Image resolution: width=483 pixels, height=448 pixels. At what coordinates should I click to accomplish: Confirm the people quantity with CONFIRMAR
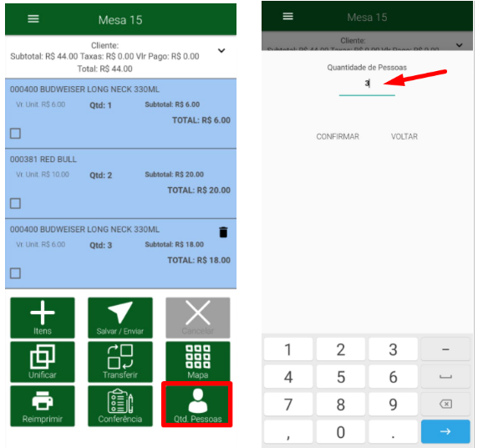pyautogui.click(x=338, y=136)
